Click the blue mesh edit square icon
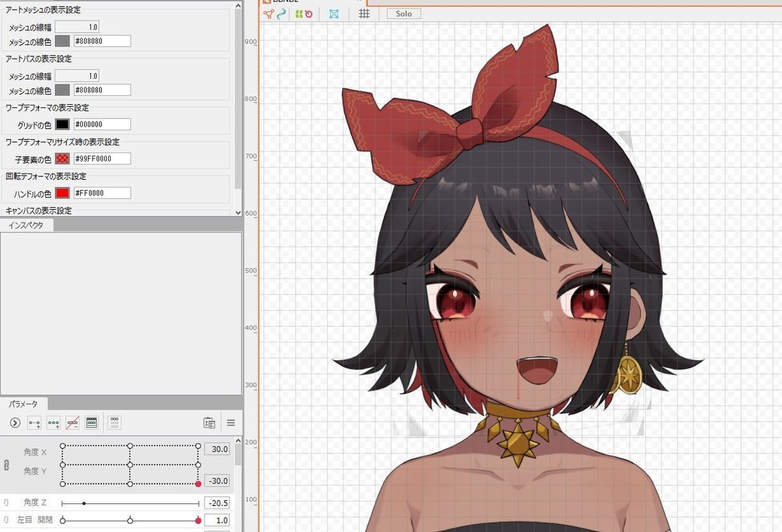Viewport: 782px width, 532px height. 334,14
